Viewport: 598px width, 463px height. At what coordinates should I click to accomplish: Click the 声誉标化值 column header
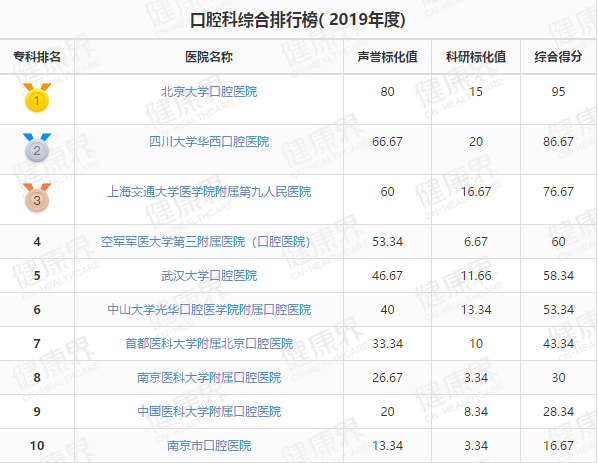tap(387, 57)
